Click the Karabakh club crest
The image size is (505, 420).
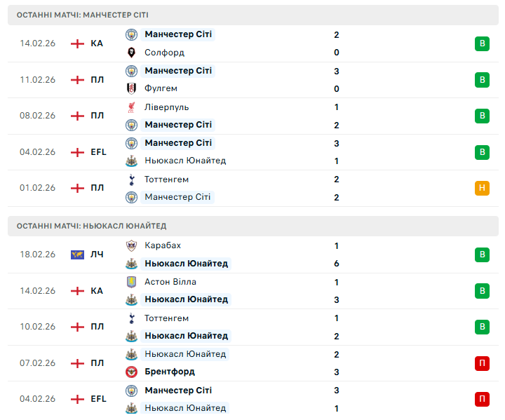(131, 245)
